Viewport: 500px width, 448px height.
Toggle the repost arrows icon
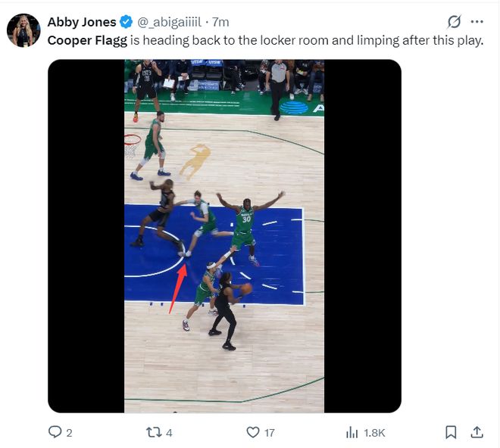click(x=154, y=432)
